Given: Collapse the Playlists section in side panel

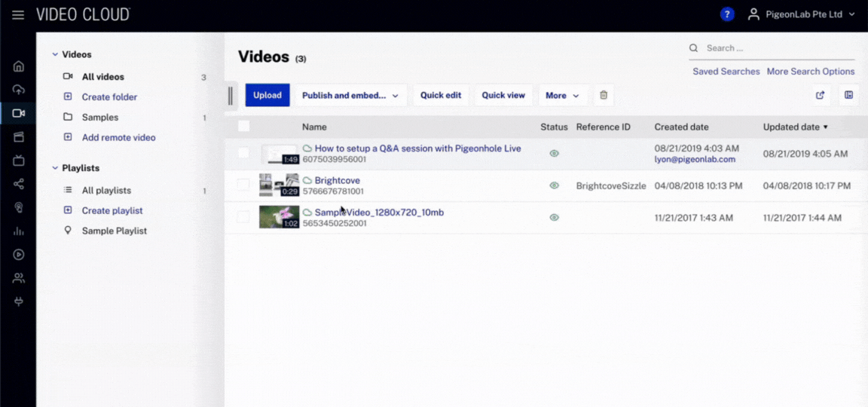Looking at the screenshot, I should [55, 168].
